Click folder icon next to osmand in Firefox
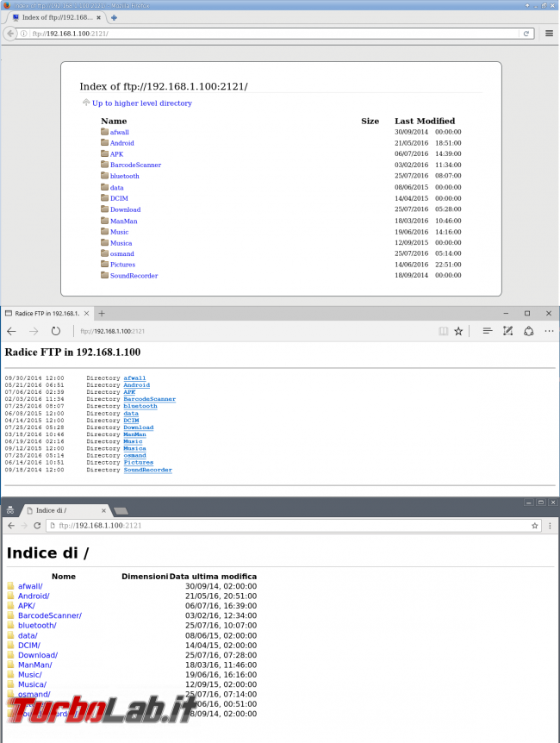The image size is (560, 743). coord(105,253)
